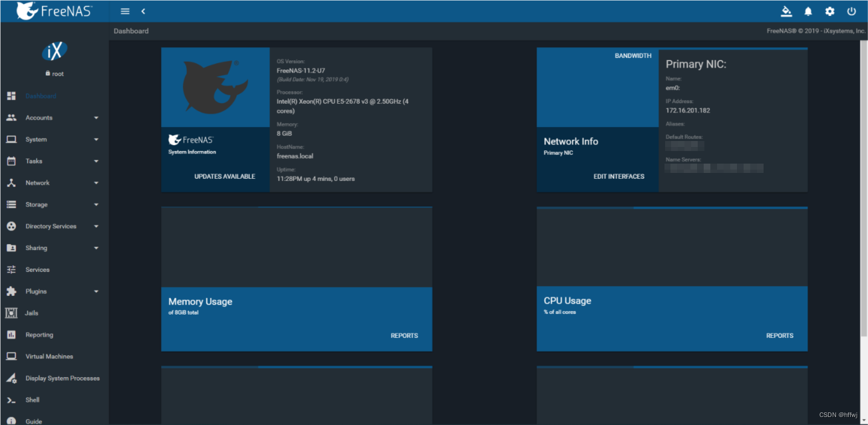This screenshot has width=868, height=425.
Task: Click the iXsystems copyright text
Action: point(816,31)
